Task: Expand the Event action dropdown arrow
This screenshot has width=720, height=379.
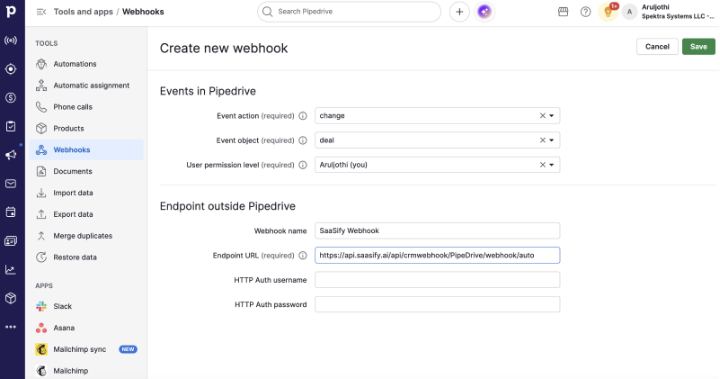Action: pyautogui.click(x=551, y=116)
